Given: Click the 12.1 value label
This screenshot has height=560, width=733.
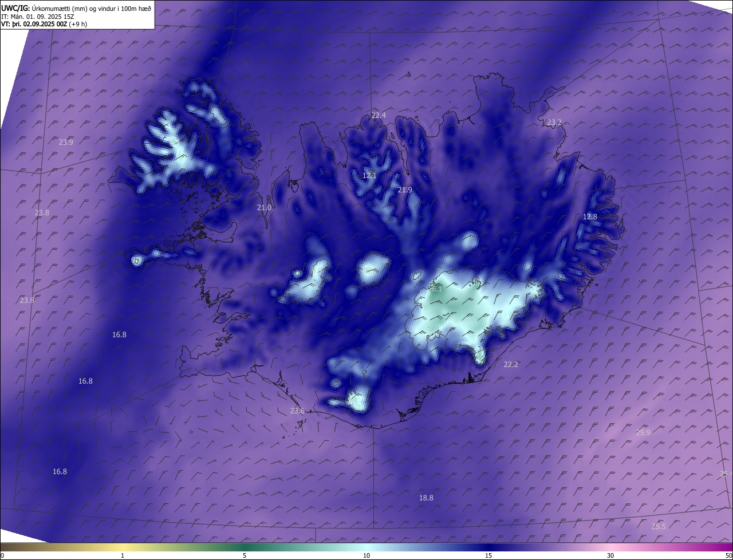Looking at the screenshot, I should 369,175.
